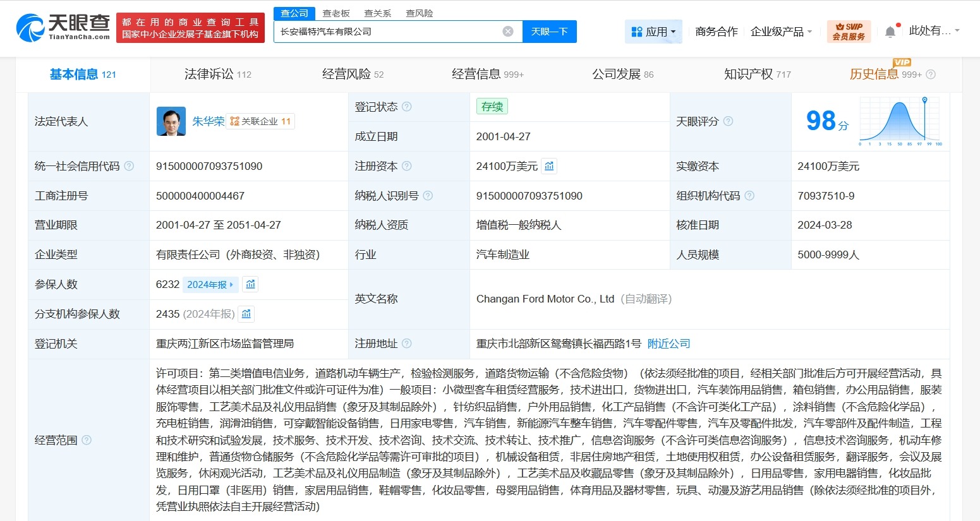980x521 pixels.
Task: Open the notification bell
Action: click(x=890, y=30)
